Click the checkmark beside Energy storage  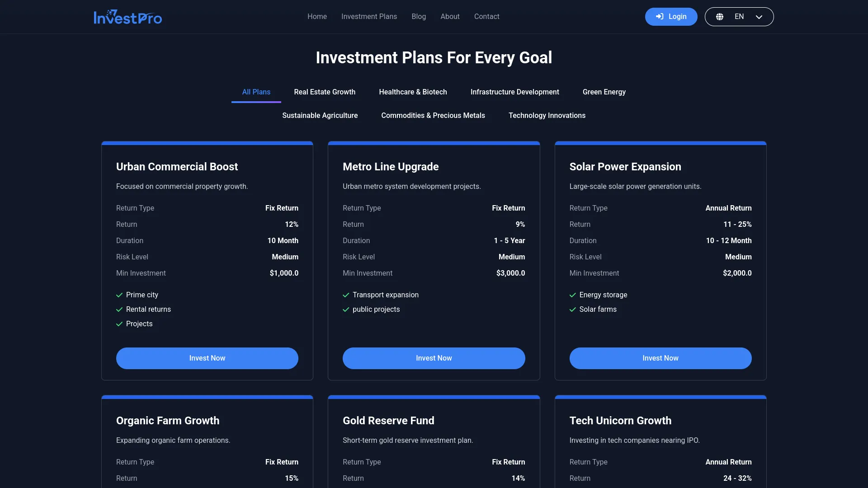(572, 295)
